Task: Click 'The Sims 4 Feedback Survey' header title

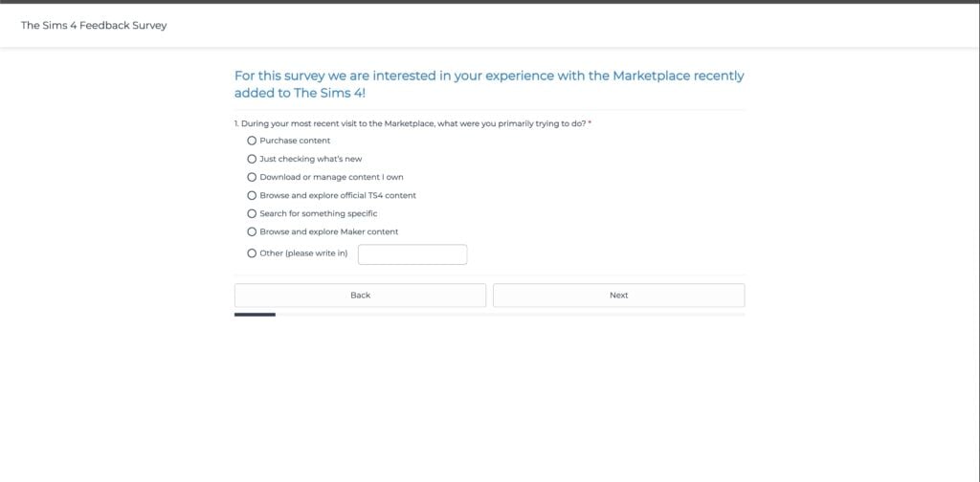Action: [94, 25]
